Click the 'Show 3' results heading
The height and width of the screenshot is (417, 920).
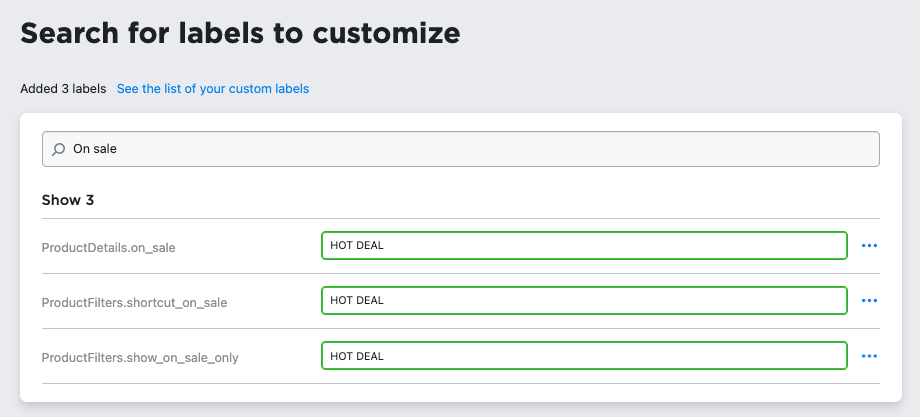click(x=68, y=200)
